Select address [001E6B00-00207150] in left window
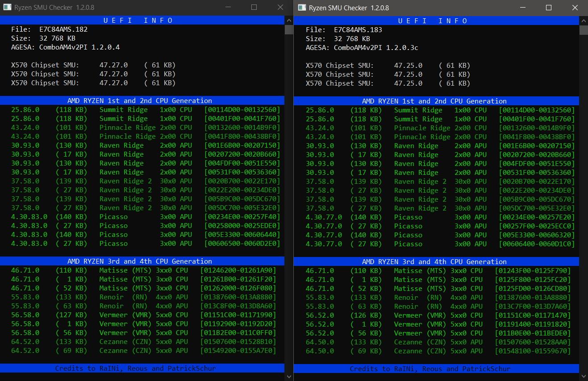Screen dimensions: 588x381 pyautogui.click(x=242, y=145)
